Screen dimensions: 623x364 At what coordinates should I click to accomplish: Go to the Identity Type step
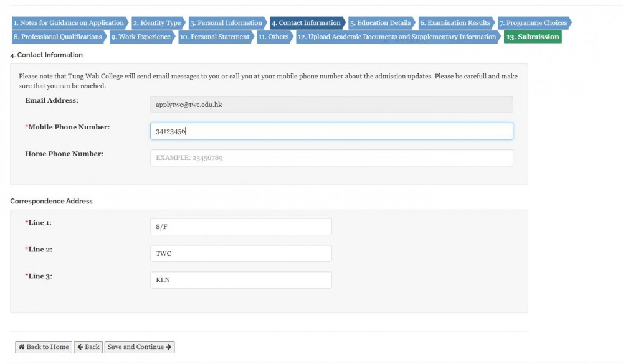pyautogui.click(x=157, y=23)
